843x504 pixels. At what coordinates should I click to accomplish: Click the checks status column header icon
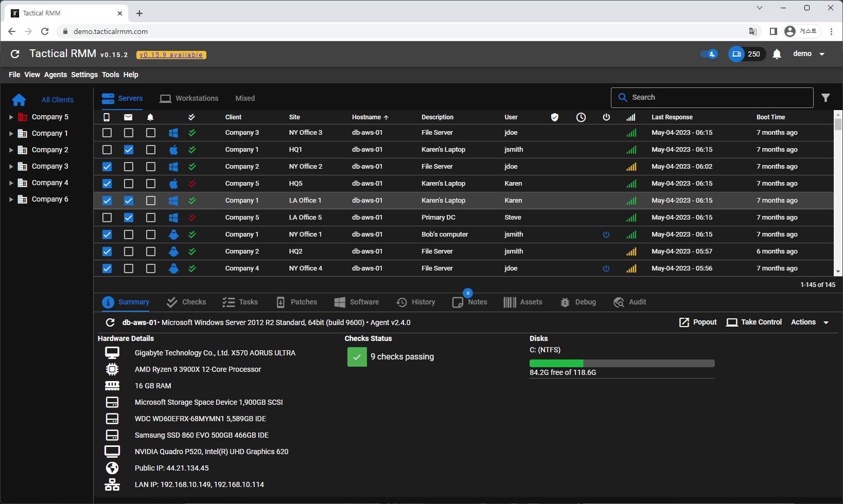pyautogui.click(x=191, y=117)
